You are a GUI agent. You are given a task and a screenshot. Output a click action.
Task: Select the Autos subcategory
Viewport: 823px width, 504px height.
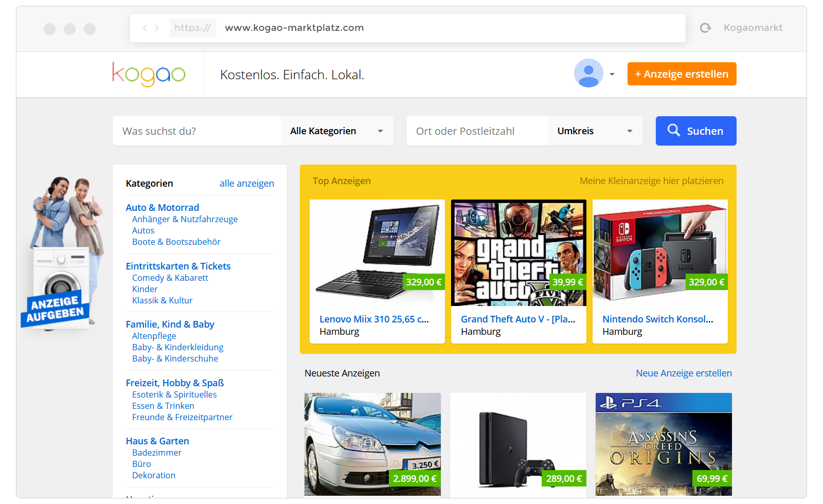[x=143, y=230]
